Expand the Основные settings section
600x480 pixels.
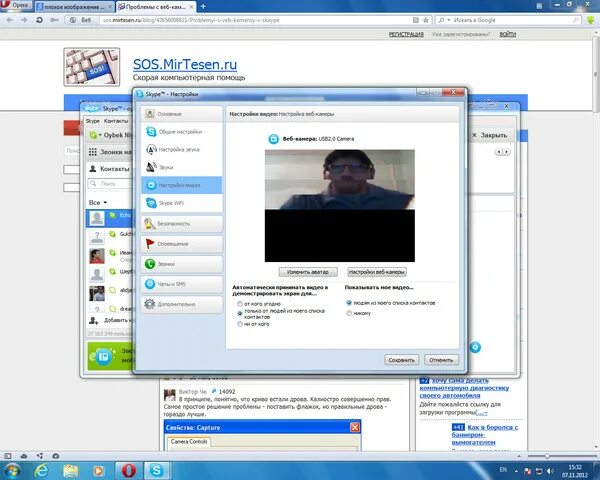coord(181,114)
